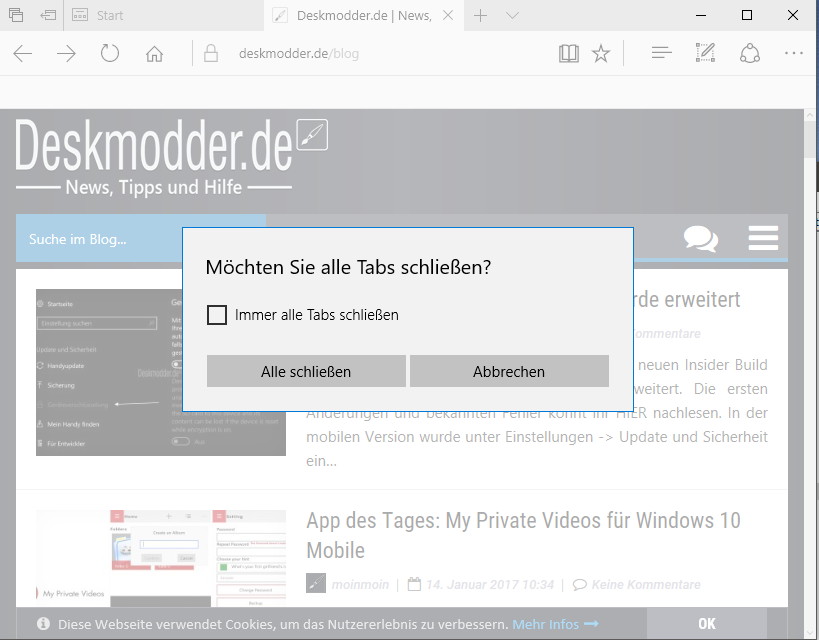Open a new tab with plus icon
This screenshot has height=640, width=819.
tap(480, 16)
